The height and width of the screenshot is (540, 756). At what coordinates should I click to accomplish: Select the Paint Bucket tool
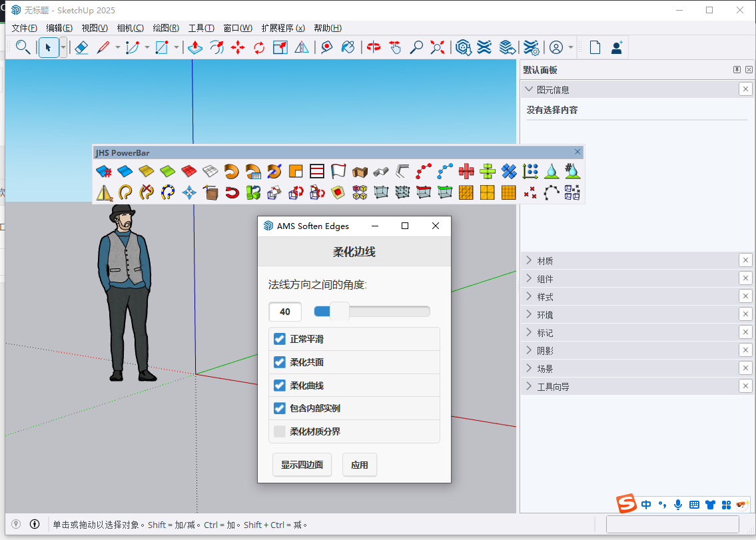(x=348, y=47)
